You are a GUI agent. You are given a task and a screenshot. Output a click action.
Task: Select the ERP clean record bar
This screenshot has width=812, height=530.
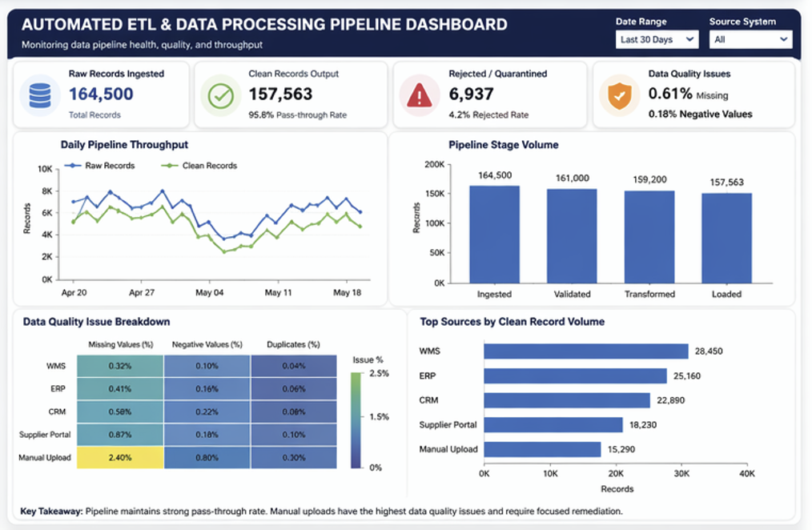575,375
